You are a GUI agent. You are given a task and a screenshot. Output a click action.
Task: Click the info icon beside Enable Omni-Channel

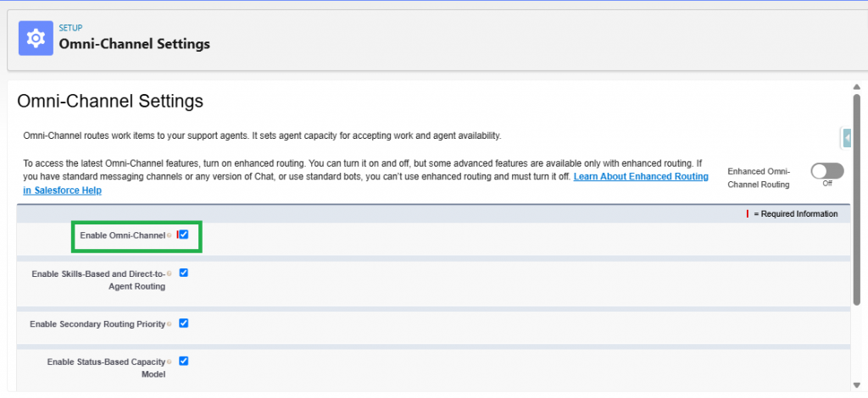pyautogui.click(x=170, y=235)
